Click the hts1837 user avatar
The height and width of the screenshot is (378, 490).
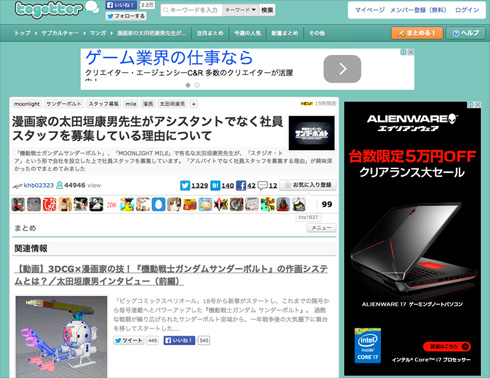pyautogui.click(x=299, y=204)
